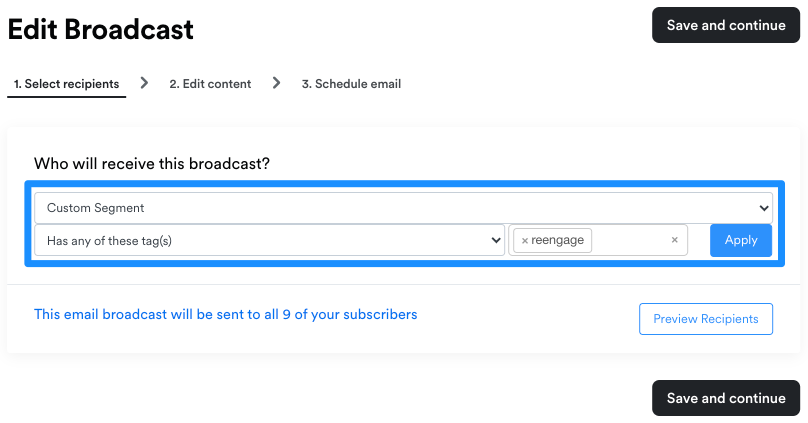
Task: Go to the 1. Select recipients step
Action: [x=66, y=83]
